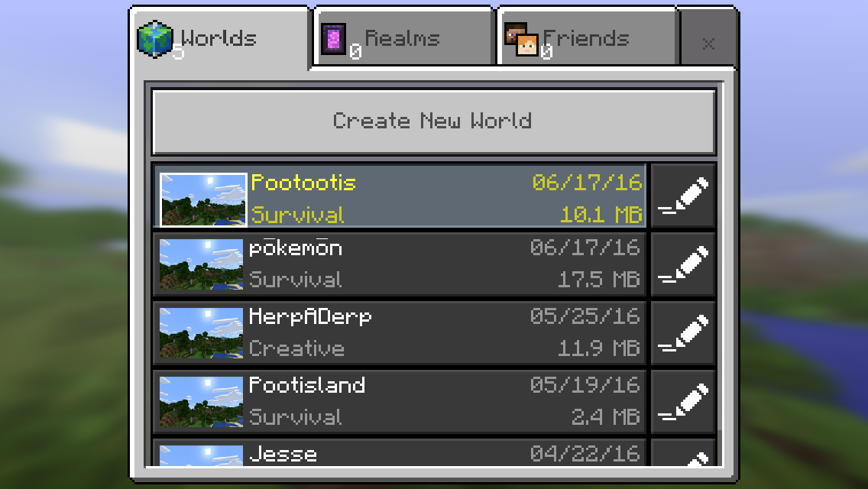
Task: Load the Pootootis survival world
Action: (400, 196)
